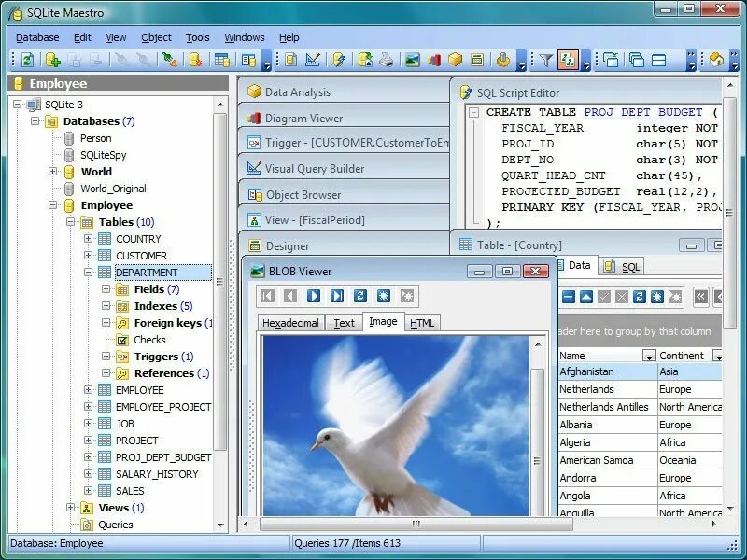This screenshot has height=560, width=747.
Task: Open Visual Query Builder from the toolbar ruler icon
Action: [313, 60]
